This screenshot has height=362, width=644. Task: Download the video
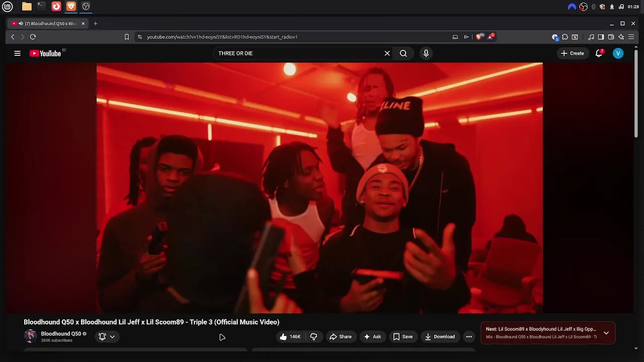[x=440, y=337]
